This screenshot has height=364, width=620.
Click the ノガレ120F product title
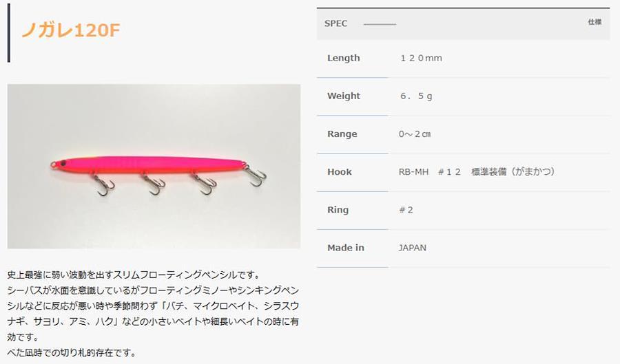[70, 30]
